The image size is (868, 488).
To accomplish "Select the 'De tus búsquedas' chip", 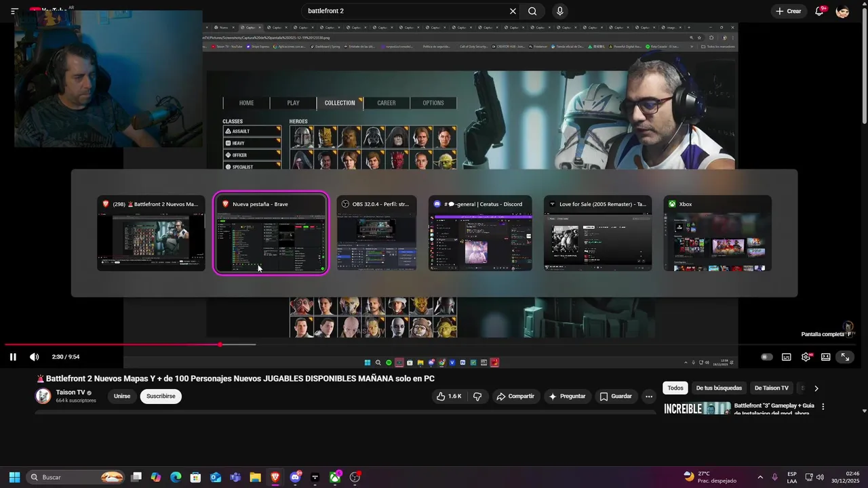I will point(719,388).
